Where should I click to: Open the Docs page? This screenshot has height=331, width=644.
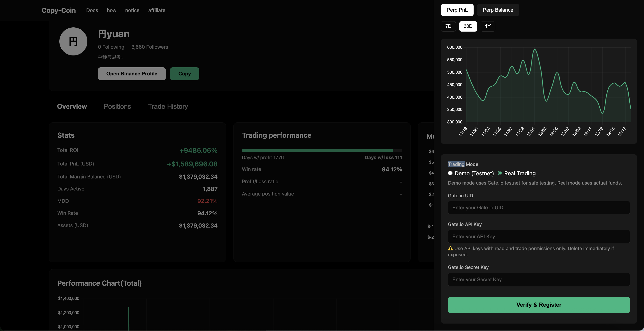pos(92,10)
